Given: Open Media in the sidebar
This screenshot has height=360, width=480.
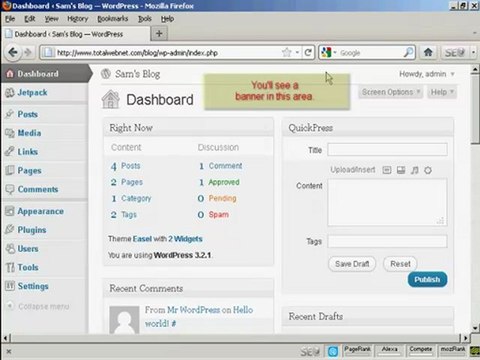Looking at the screenshot, I should point(29,133).
